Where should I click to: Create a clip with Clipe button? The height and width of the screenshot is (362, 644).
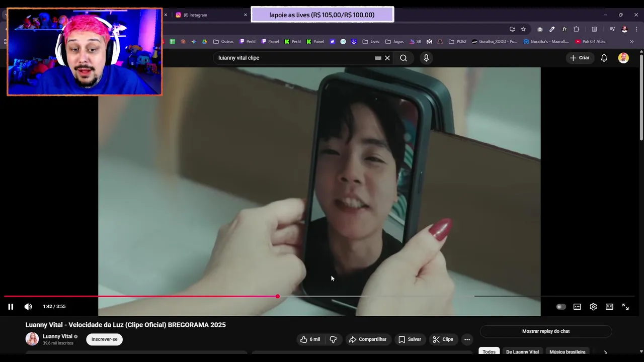pyautogui.click(x=443, y=339)
